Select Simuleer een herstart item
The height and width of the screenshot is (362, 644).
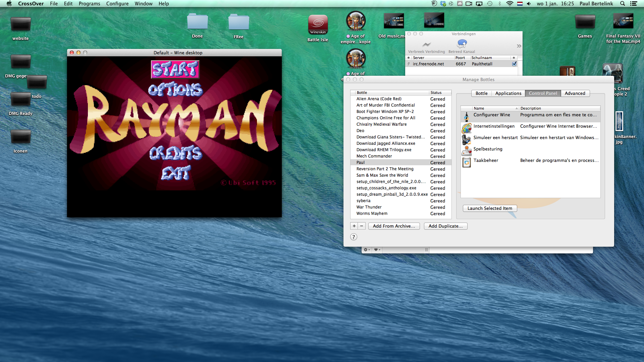pos(495,137)
